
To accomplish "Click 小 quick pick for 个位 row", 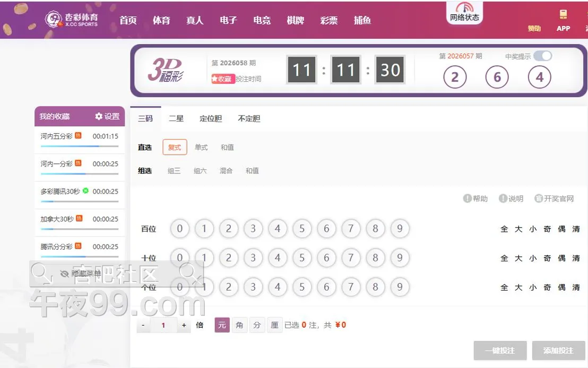I will pos(533,287).
